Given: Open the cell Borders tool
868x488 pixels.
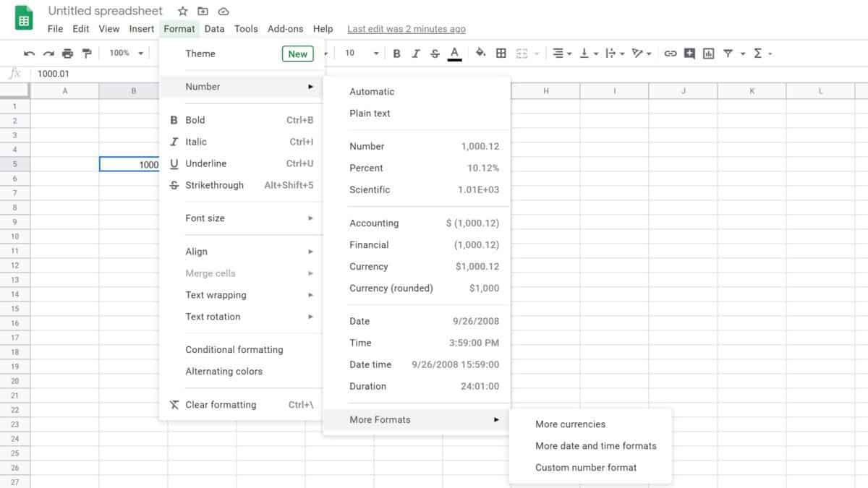Looking at the screenshot, I should coord(501,53).
